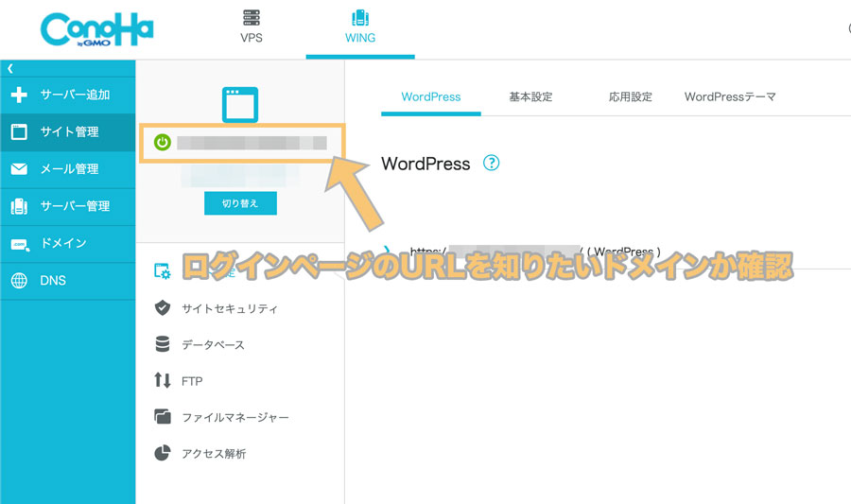Open the VPS service tab
851x504 pixels.
coord(252,26)
